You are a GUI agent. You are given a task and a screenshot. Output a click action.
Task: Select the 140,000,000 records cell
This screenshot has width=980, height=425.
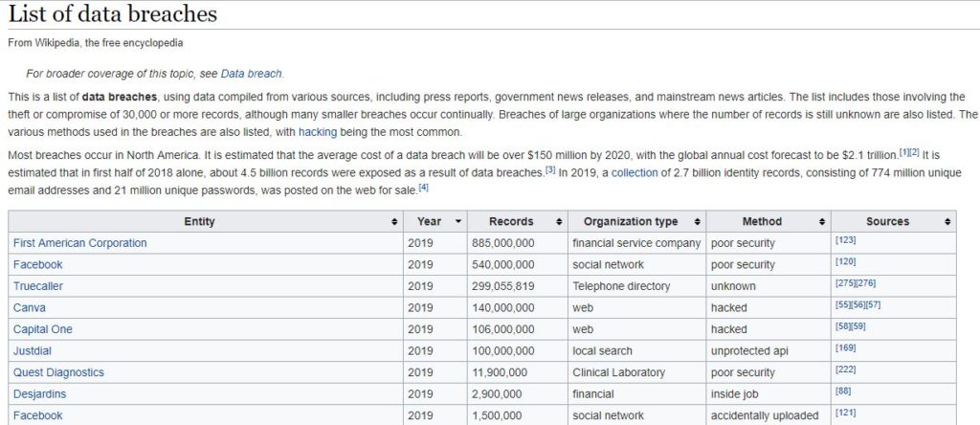coord(517,307)
